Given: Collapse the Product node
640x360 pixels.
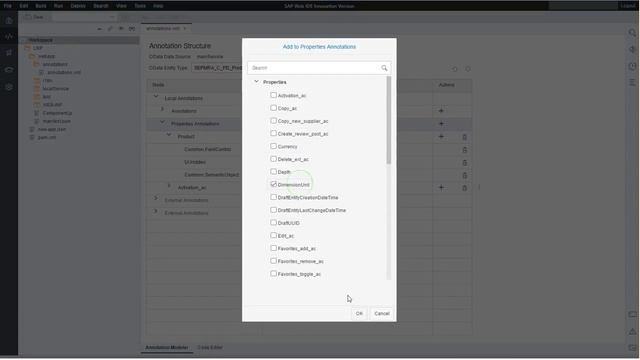Looking at the screenshot, I should [x=169, y=135].
